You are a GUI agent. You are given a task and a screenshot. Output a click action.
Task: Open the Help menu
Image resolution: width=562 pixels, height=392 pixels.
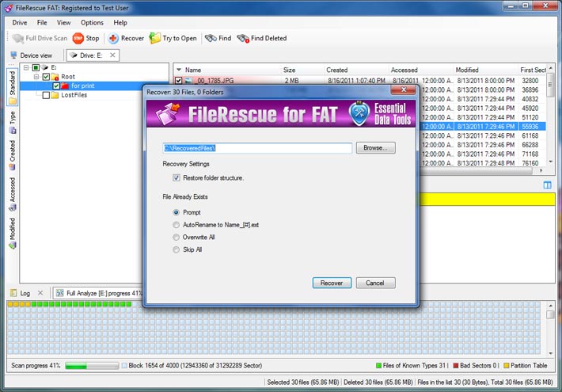120,23
